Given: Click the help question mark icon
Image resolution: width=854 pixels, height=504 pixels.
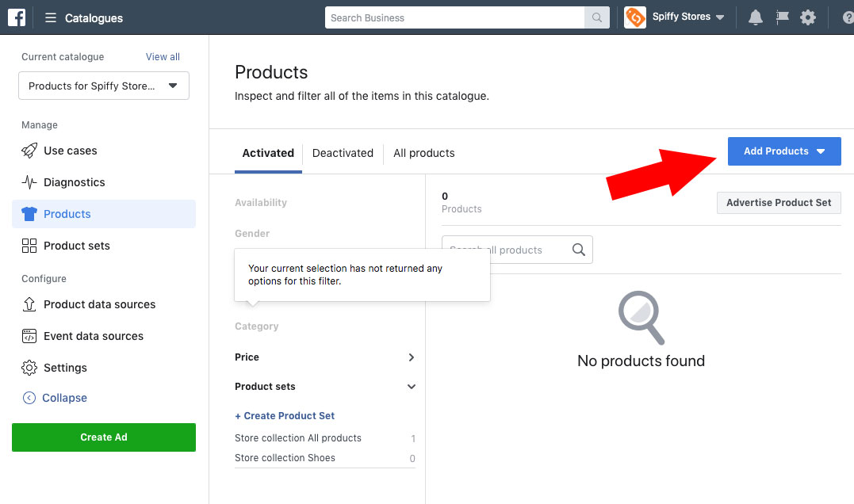Looking at the screenshot, I should click(848, 17).
